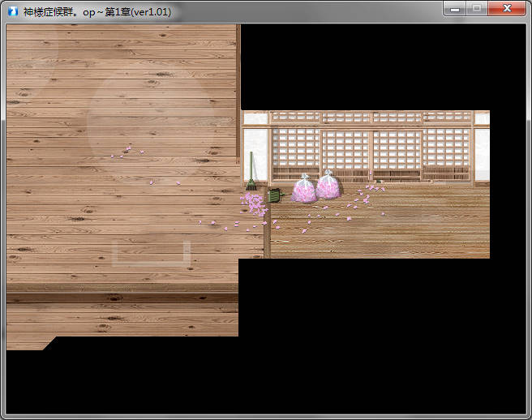Click the white wall panel at far right
This screenshot has height=420, width=532.
point(482,154)
